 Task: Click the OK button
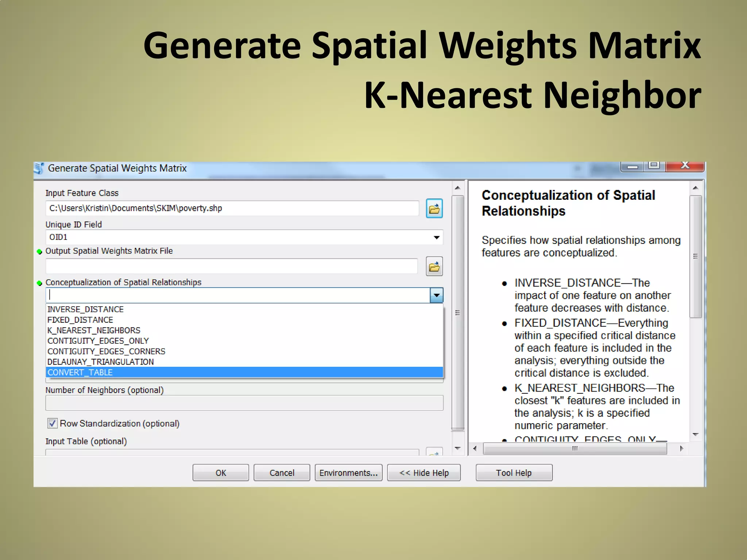[221, 473]
